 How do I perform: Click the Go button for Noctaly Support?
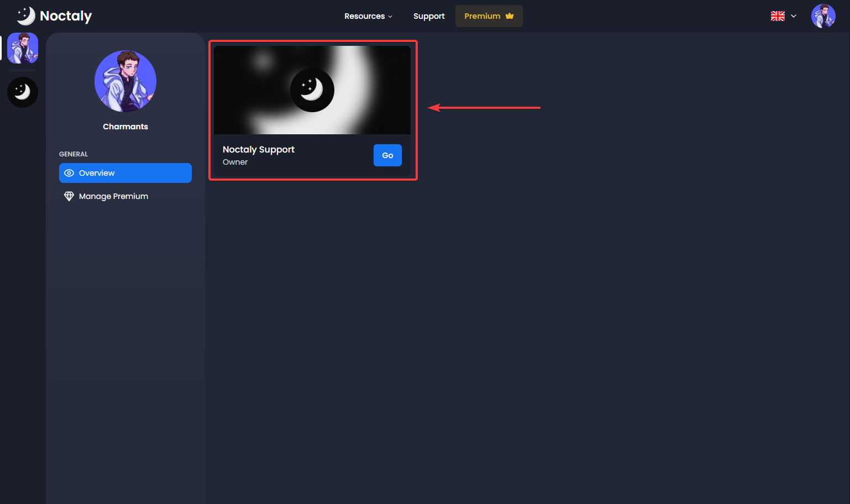[387, 155]
